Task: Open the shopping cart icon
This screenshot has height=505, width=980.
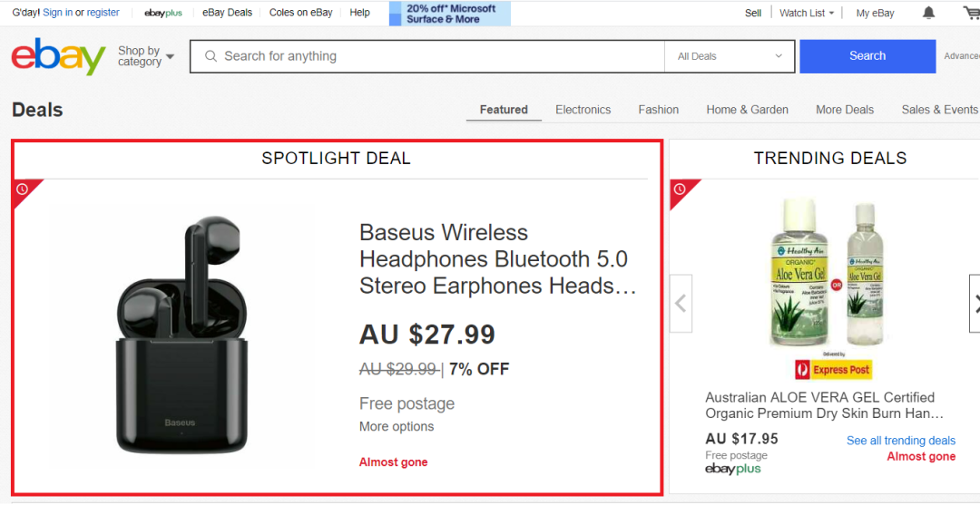Action: click(x=971, y=13)
